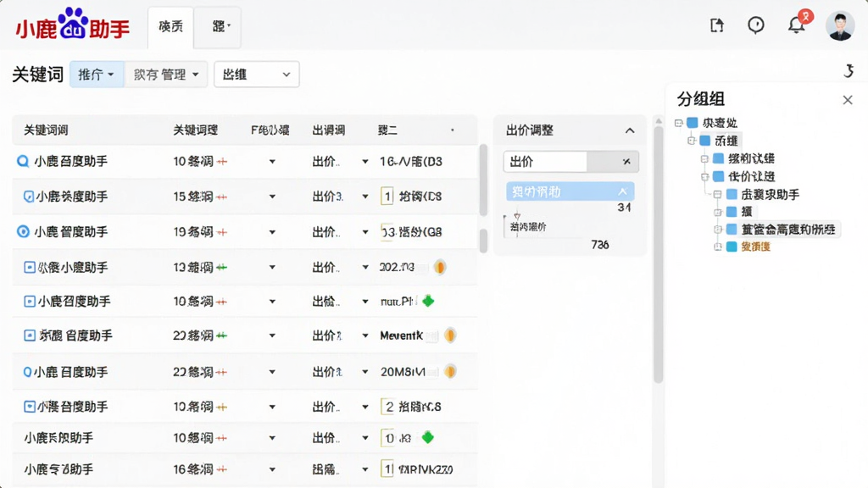Tick the checkbox of the longest tree node label
The height and width of the screenshot is (488, 868).
click(x=732, y=229)
